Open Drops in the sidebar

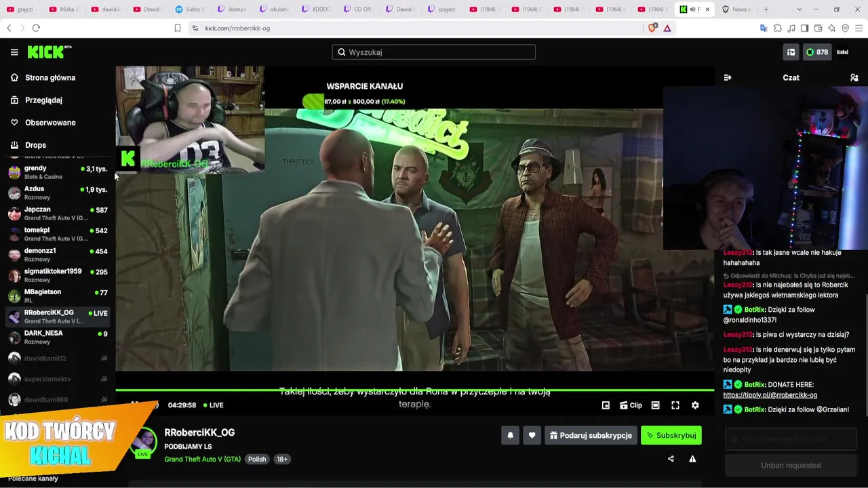point(58,145)
